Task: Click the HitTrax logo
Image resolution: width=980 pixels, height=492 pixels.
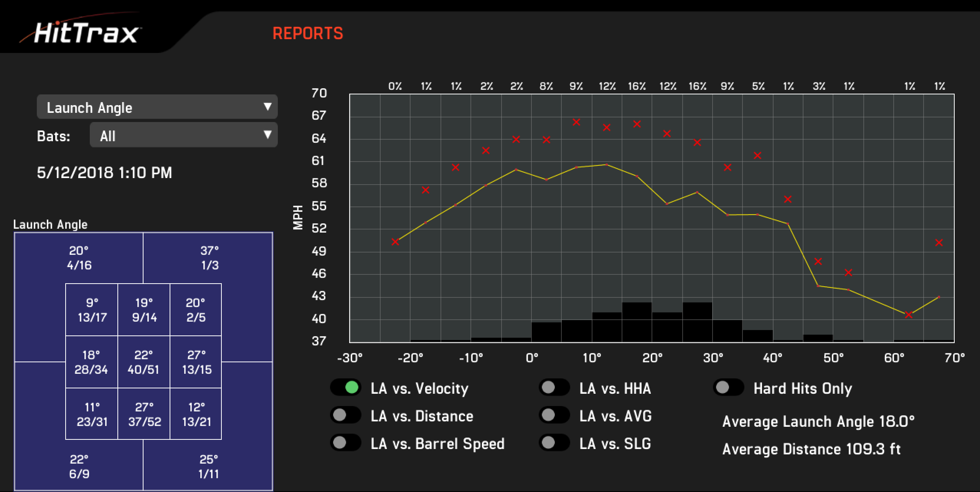Action: pos(81,32)
